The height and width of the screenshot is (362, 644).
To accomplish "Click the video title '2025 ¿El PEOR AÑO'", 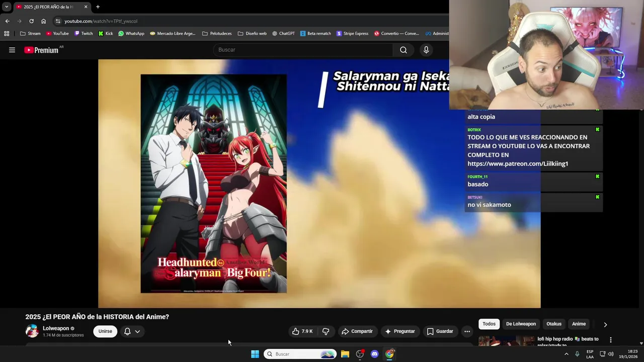I will [97, 317].
